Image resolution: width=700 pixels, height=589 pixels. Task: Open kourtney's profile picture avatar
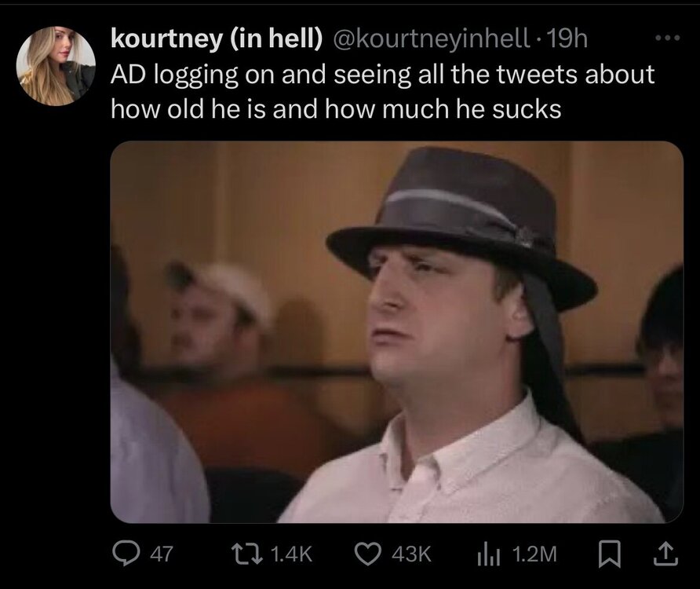coord(56,67)
